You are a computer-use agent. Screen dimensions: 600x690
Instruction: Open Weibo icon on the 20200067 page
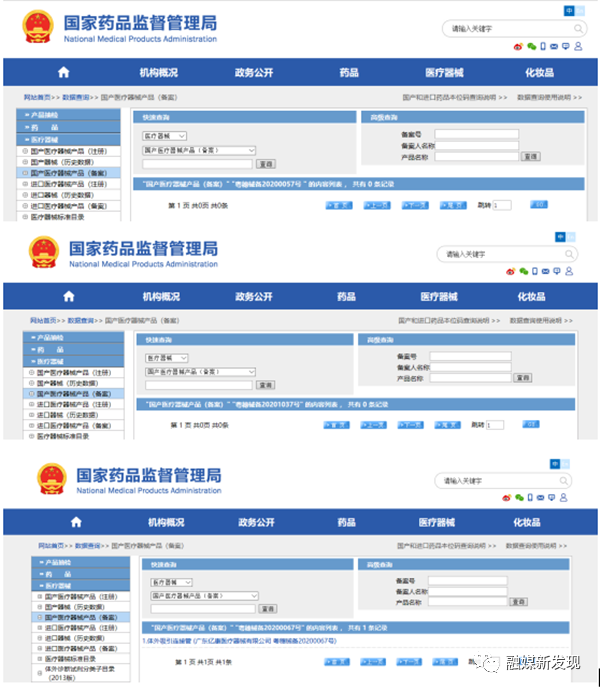(507, 498)
